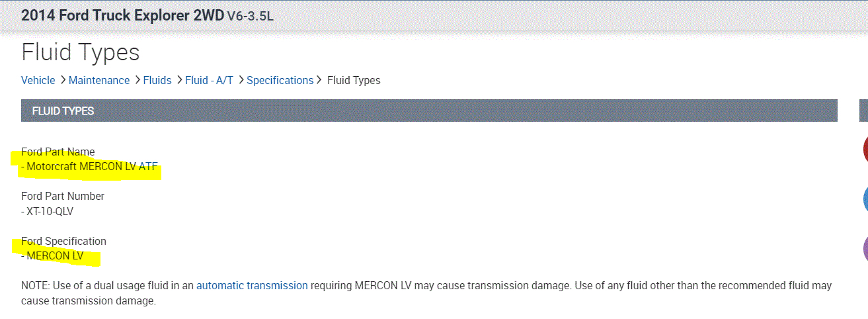Click the blue circle icon at right edge
The height and width of the screenshot is (319, 868).
pyautogui.click(x=865, y=199)
